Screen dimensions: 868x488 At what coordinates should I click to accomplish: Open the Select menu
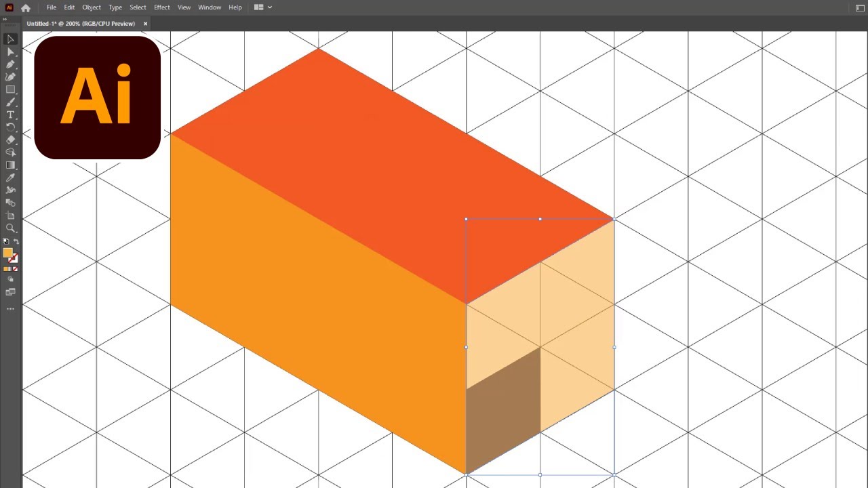point(138,7)
